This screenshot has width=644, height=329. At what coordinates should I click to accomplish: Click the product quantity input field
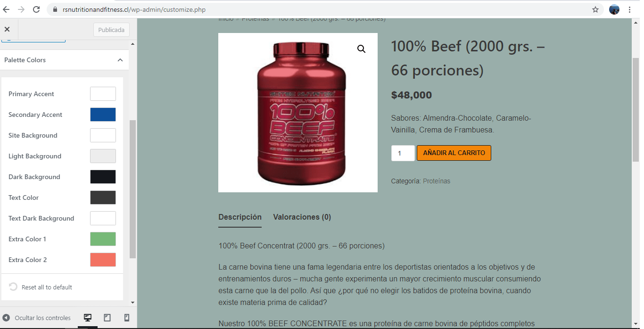click(x=403, y=153)
